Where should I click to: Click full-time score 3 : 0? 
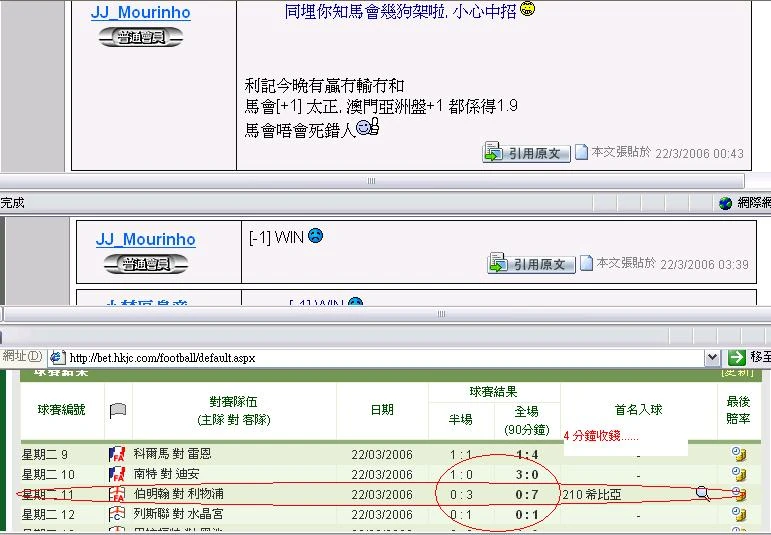click(x=527, y=475)
